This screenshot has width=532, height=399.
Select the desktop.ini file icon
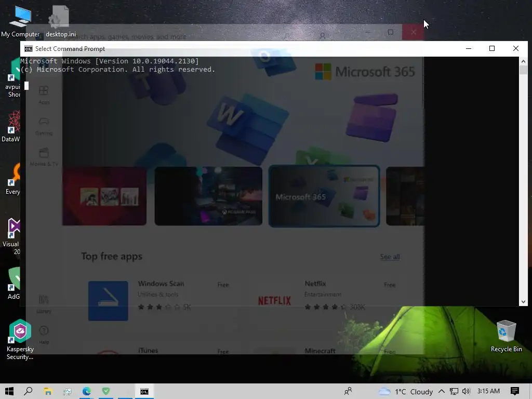pyautogui.click(x=61, y=22)
